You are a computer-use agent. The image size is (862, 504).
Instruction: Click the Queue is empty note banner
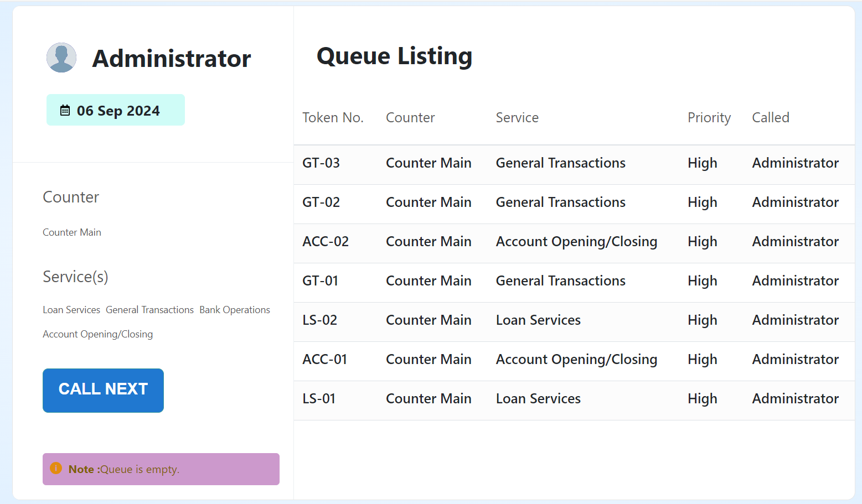click(x=161, y=469)
